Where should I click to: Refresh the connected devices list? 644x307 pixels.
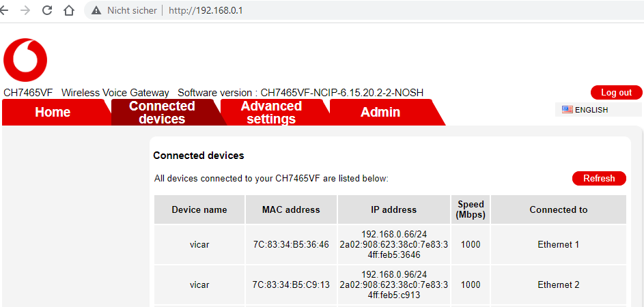click(599, 179)
